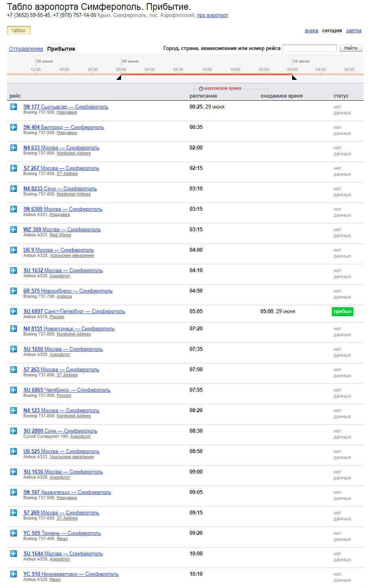The image size is (377, 588).
Task: Click plane icon for SU 6897 Санкт-Петербург flight
Action: coord(14,311)
